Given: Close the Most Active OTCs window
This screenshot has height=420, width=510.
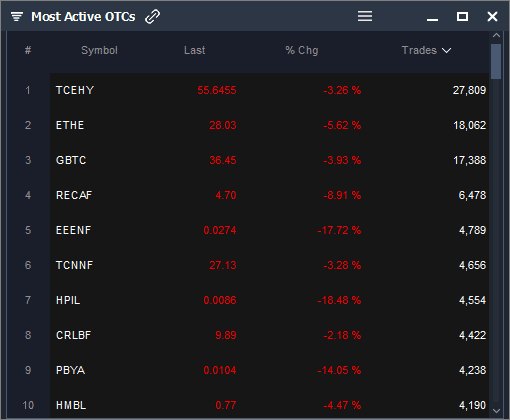Looking at the screenshot, I should (492, 16).
